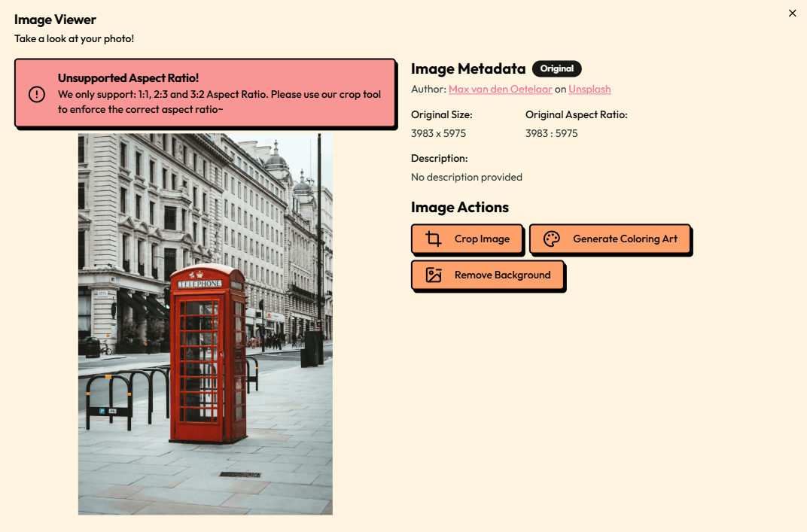The width and height of the screenshot is (807, 532).
Task: Follow the Unsplash link
Action: point(589,89)
